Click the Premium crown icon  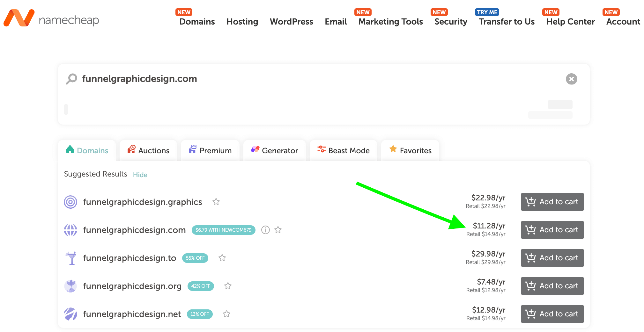pos(193,150)
